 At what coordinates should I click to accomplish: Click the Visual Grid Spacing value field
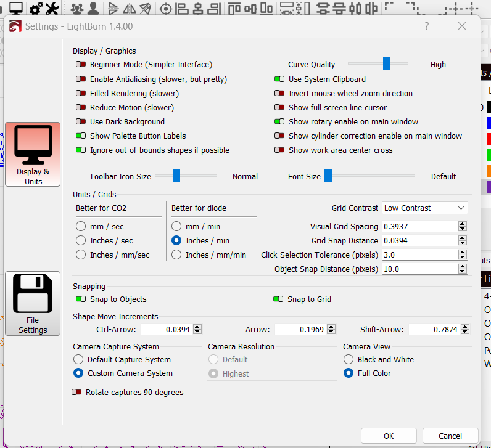420,226
